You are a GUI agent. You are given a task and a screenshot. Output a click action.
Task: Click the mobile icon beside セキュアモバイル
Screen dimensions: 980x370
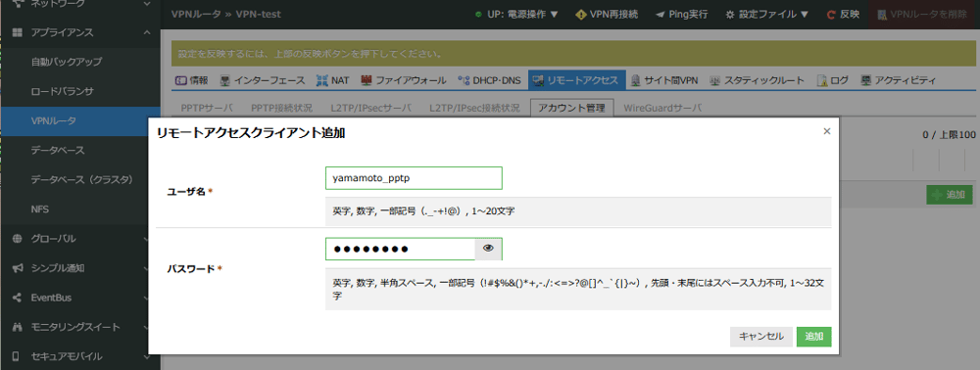tap(17, 356)
